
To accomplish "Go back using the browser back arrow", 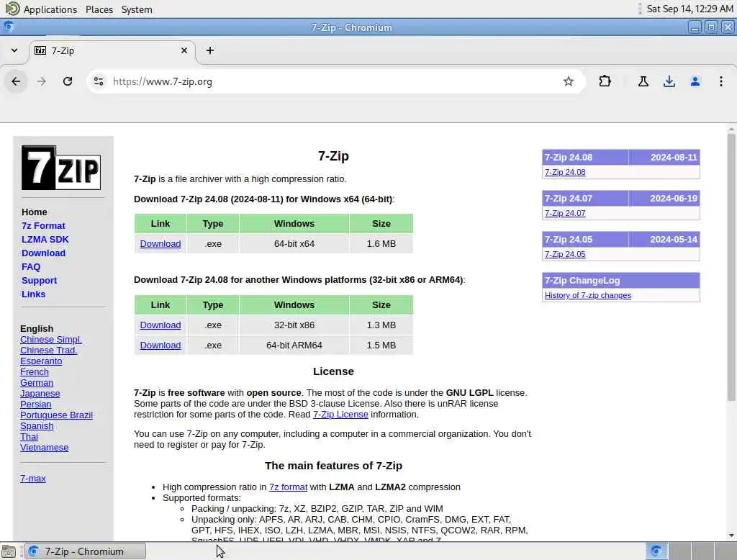I will pos(16,81).
